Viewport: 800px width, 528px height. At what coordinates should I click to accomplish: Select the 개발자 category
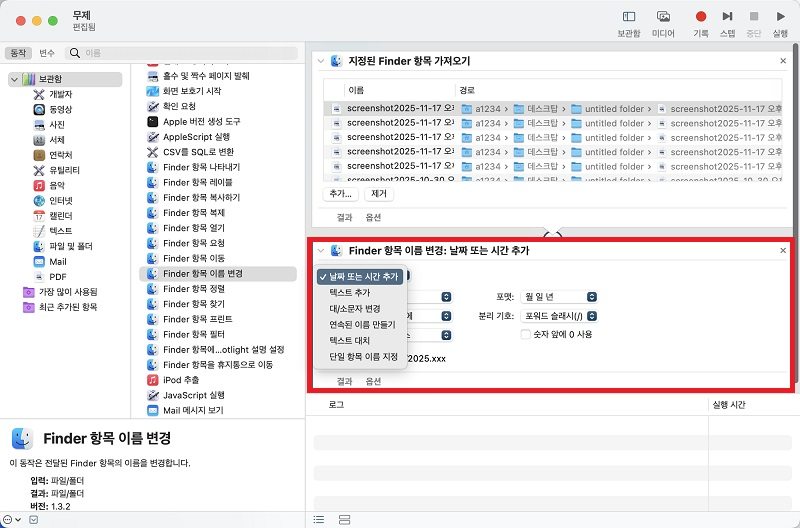point(54,94)
